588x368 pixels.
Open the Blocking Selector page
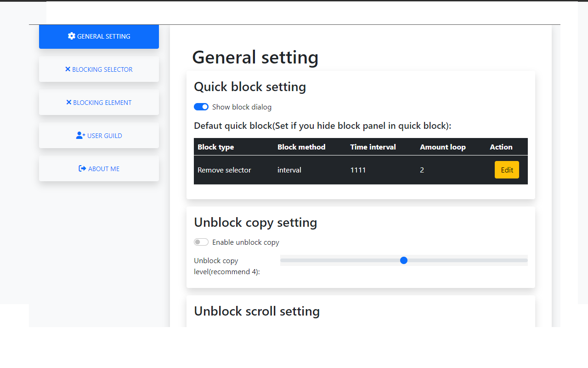tap(99, 69)
